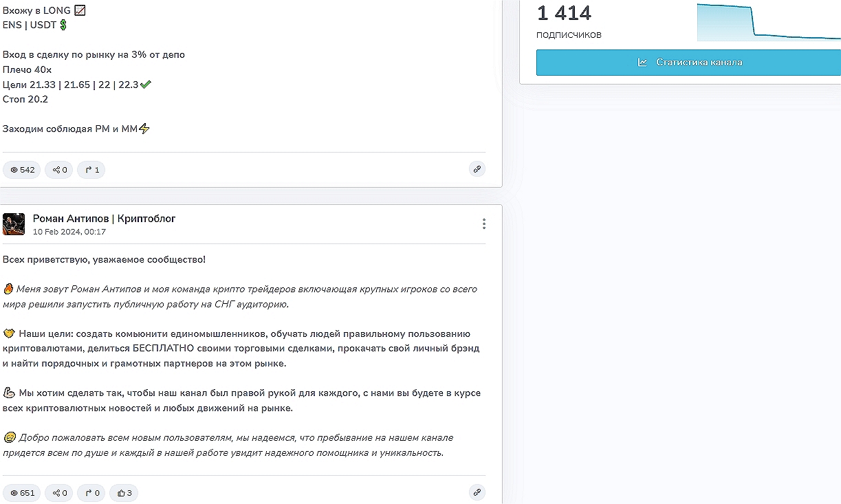Viewport: 841px width, 504px height.
Task: Open three-dot menu on Роман Антипов post
Action: [484, 223]
